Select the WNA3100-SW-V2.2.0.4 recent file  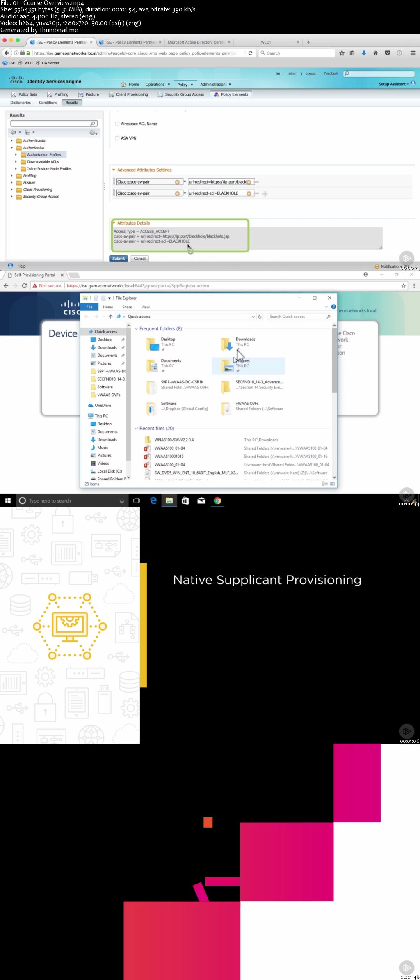[x=174, y=440]
